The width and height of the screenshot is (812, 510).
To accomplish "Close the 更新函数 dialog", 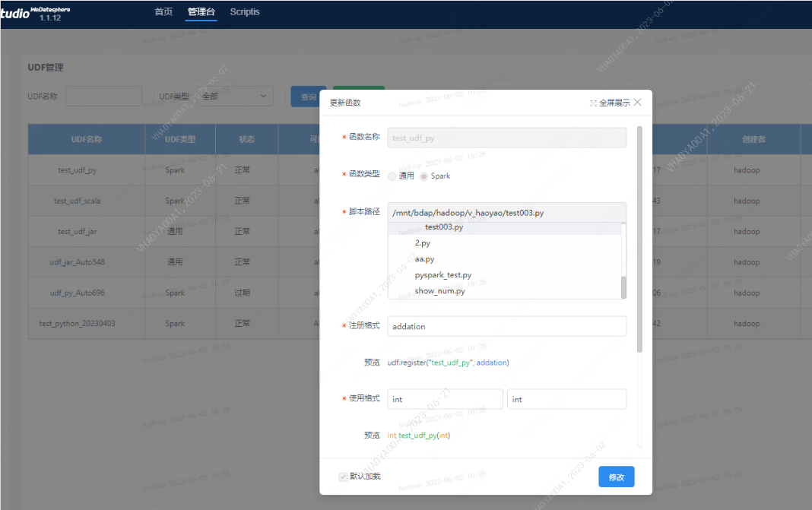I will tap(637, 102).
